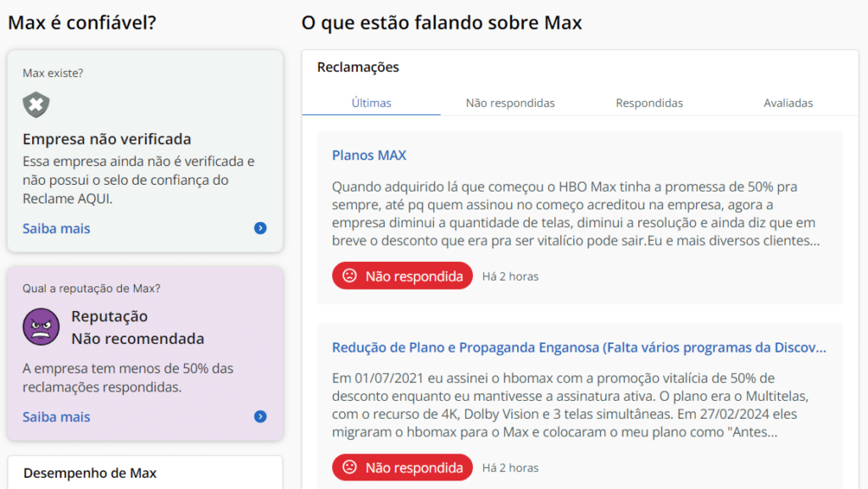This screenshot has height=489, width=868.
Task: Switch to the Últimas tab
Action: [371, 103]
